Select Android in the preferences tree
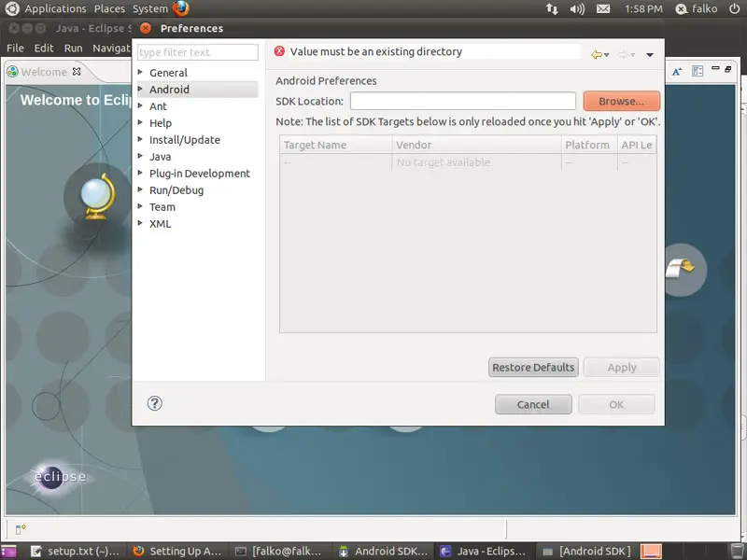 169,90
